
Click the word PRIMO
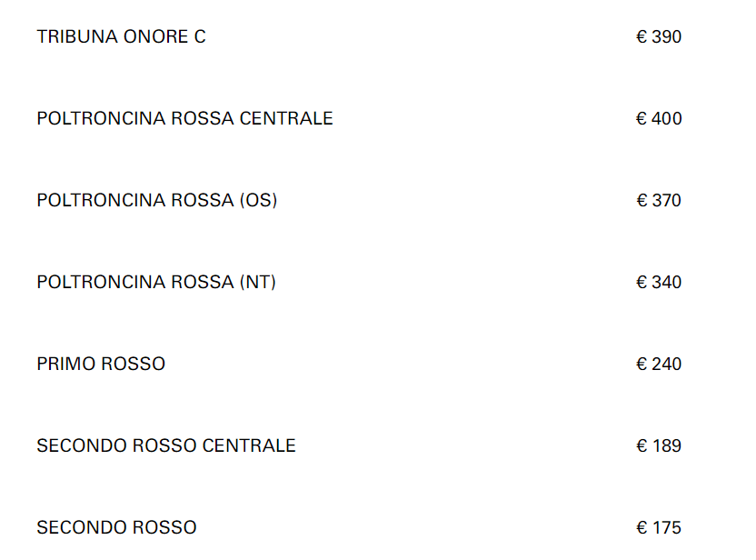pos(66,365)
